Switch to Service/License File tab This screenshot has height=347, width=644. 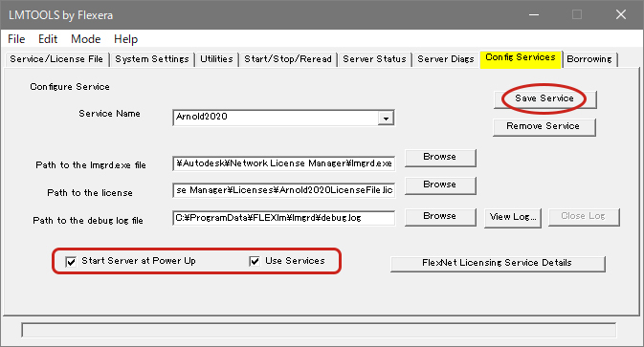pyautogui.click(x=56, y=59)
